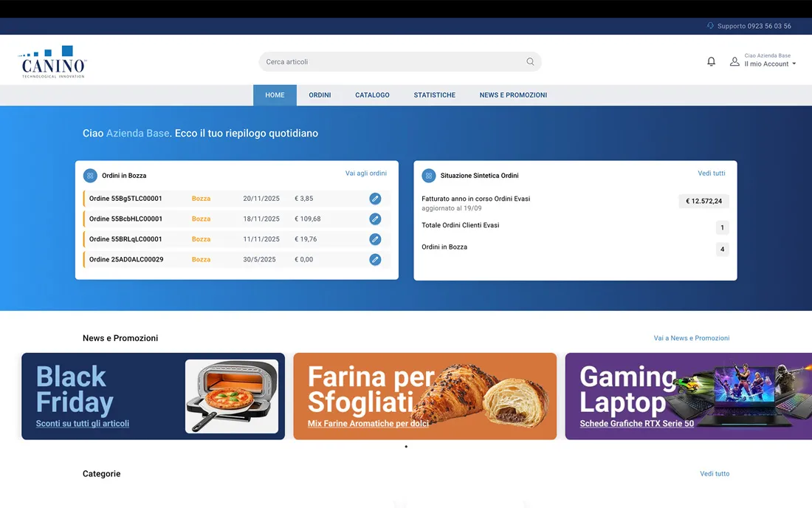Open the ORDINI menu tab
812x508 pixels.
coord(320,95)
